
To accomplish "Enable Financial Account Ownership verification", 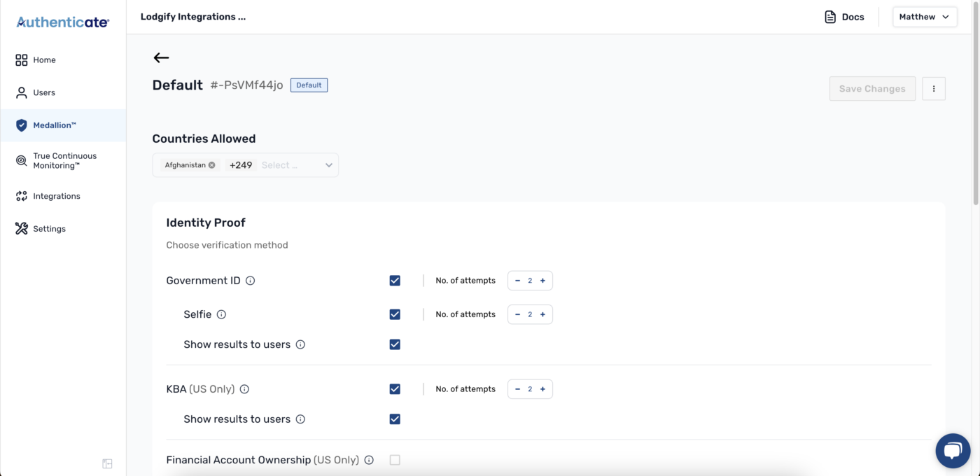I will coord(395,459).
